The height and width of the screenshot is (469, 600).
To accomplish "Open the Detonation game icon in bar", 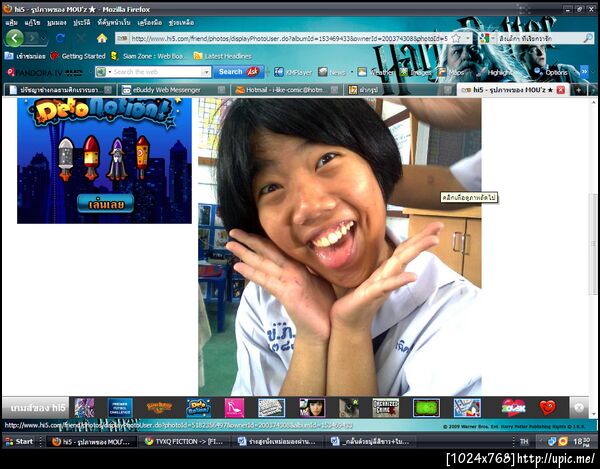I will [x=199, y=408].
